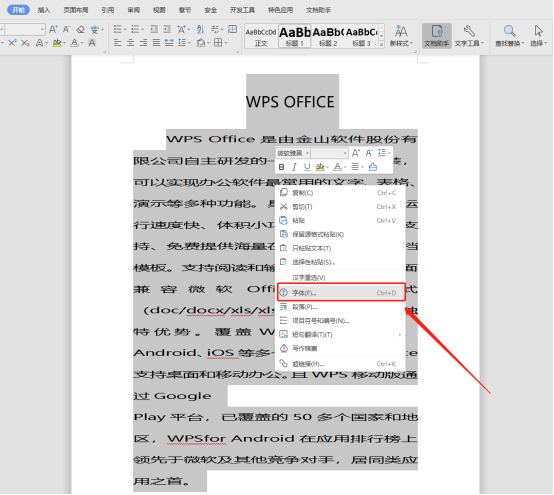Choose 剪切(T) from context menu
The height and width of the screenshot is (495, 554).
point(340,207)
